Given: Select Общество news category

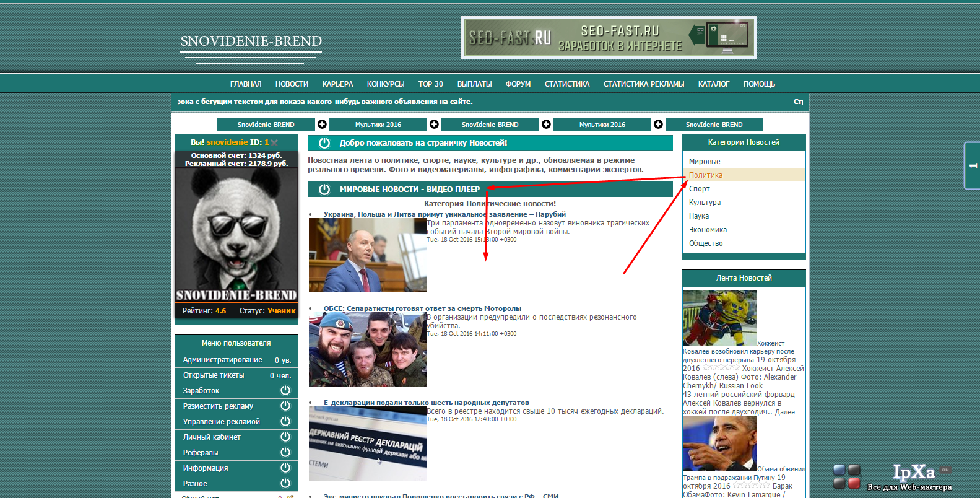Looking at the screenshot, I should click(706, 243).
